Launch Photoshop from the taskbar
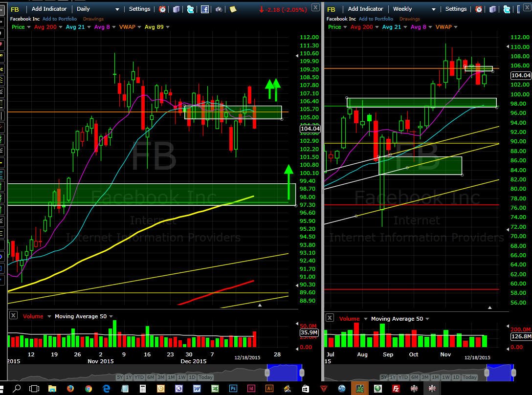The image size is (532, 395). pyautogui.click(x=233, y=389)
